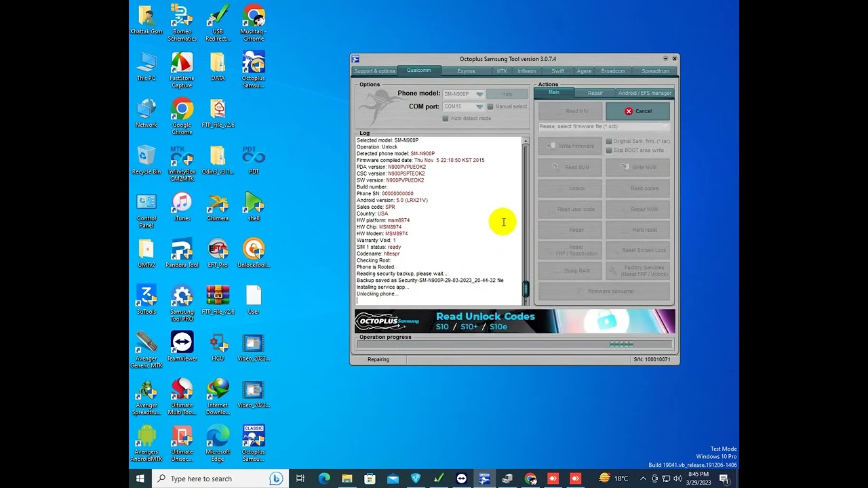
Task: Switch to Spreadtrum tab
Action: click(655, 71)
